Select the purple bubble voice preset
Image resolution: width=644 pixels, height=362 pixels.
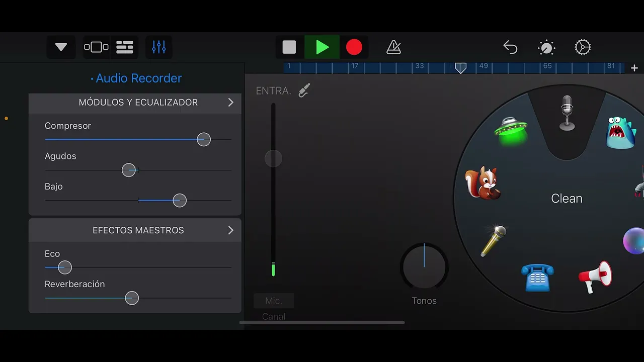633,240
